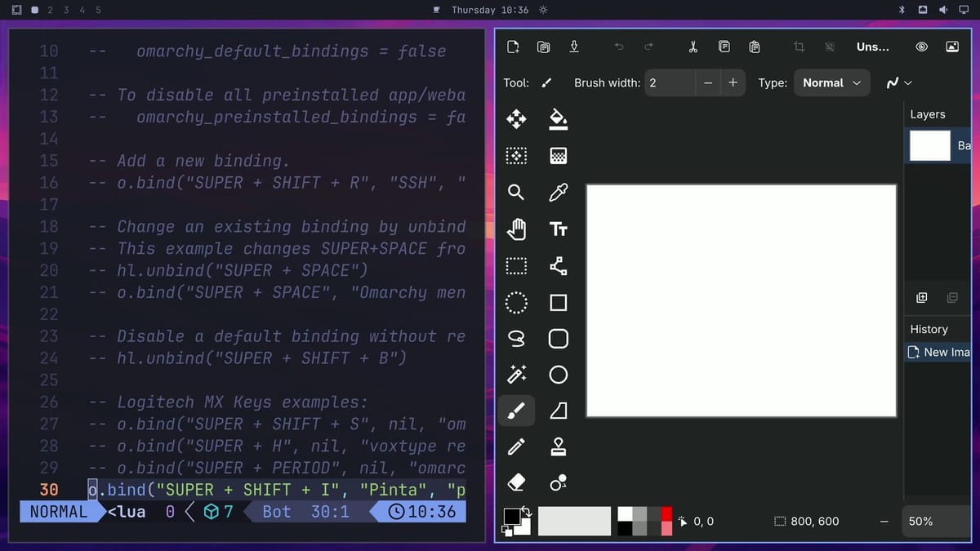Click the Add New Layer icon
Image resolution: width=980 pixels, height=551 pixels.
click(x=922, y=298)
